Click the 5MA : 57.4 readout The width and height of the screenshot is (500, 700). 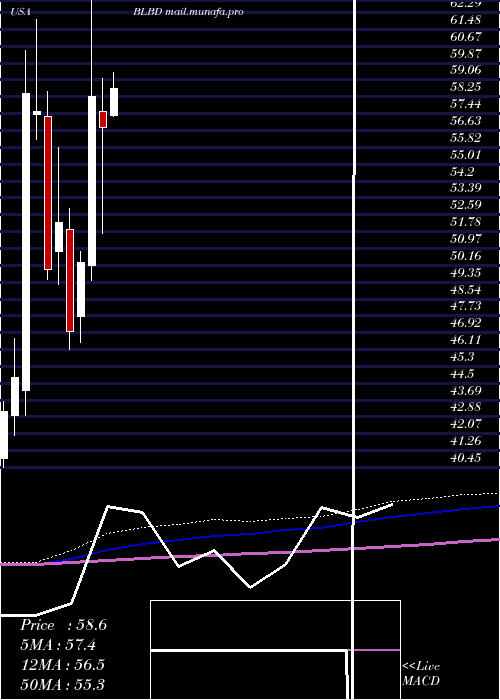point(58,645)
